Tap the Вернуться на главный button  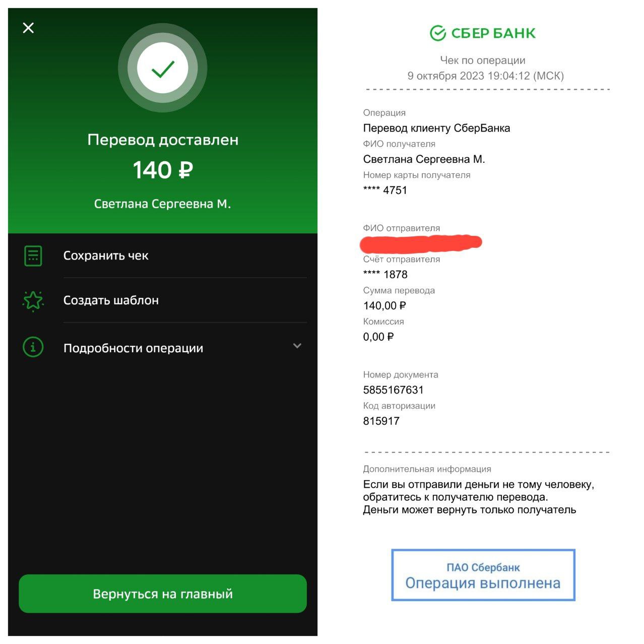[x=163, y=594]
